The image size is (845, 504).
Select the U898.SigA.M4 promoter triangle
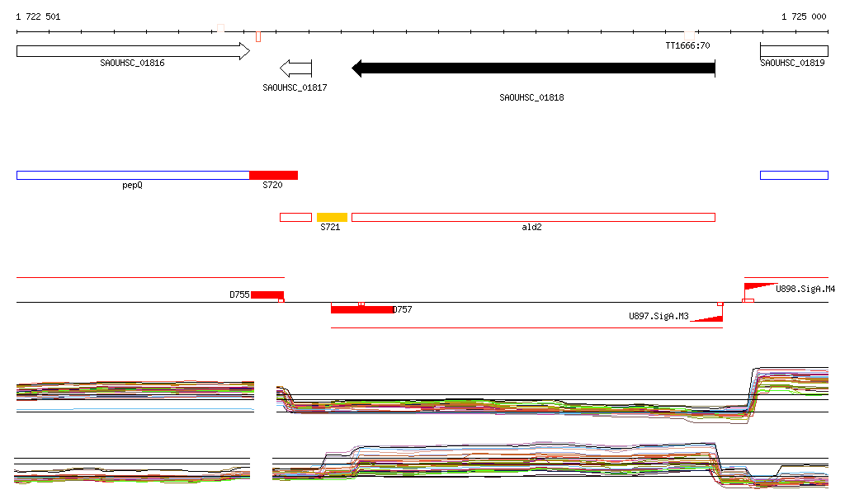pyautogui.click(x=760, y=286)
